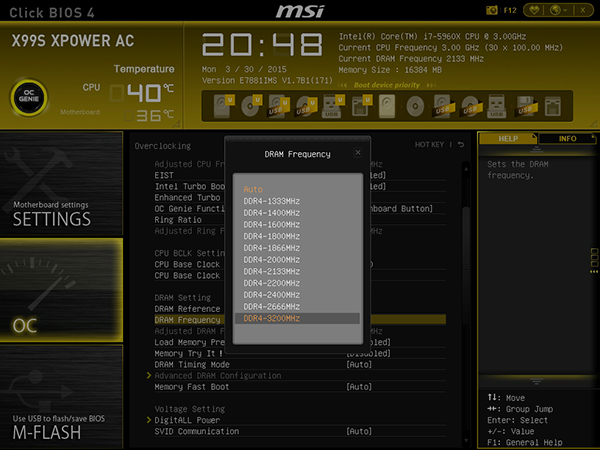Viewport: 600px width, 450px height.
Task: Click the left arrows beside Boot device priority
Action: [x=343, y=85]
